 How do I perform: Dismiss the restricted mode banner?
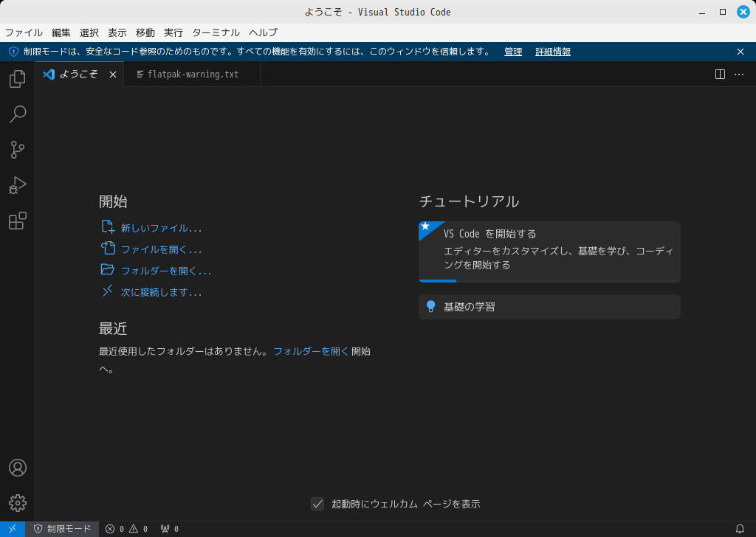pyautogui.click(x=740, y=52)
